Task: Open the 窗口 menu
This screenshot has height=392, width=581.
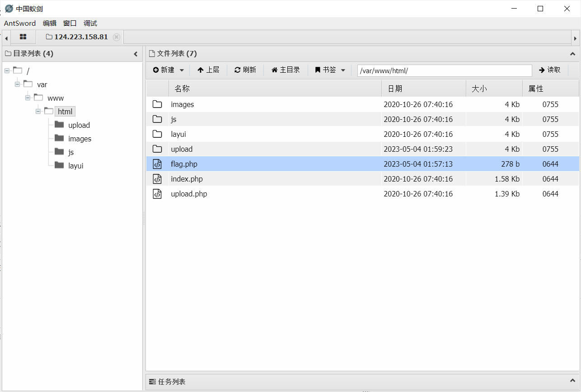Action: click(x=70, y=23)
